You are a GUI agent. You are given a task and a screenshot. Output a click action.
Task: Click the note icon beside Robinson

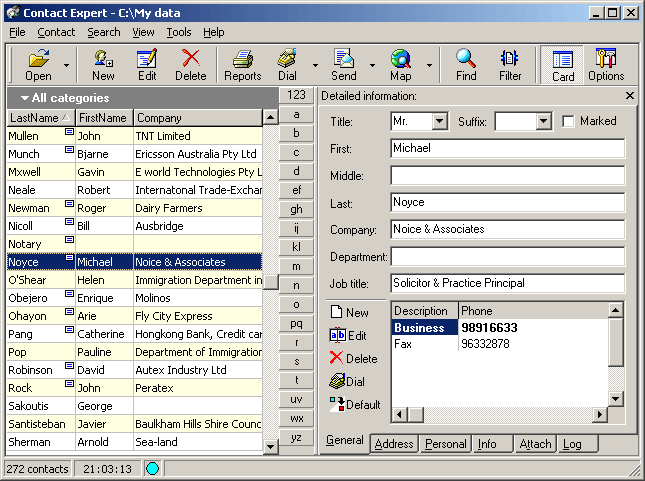point(70,366)
